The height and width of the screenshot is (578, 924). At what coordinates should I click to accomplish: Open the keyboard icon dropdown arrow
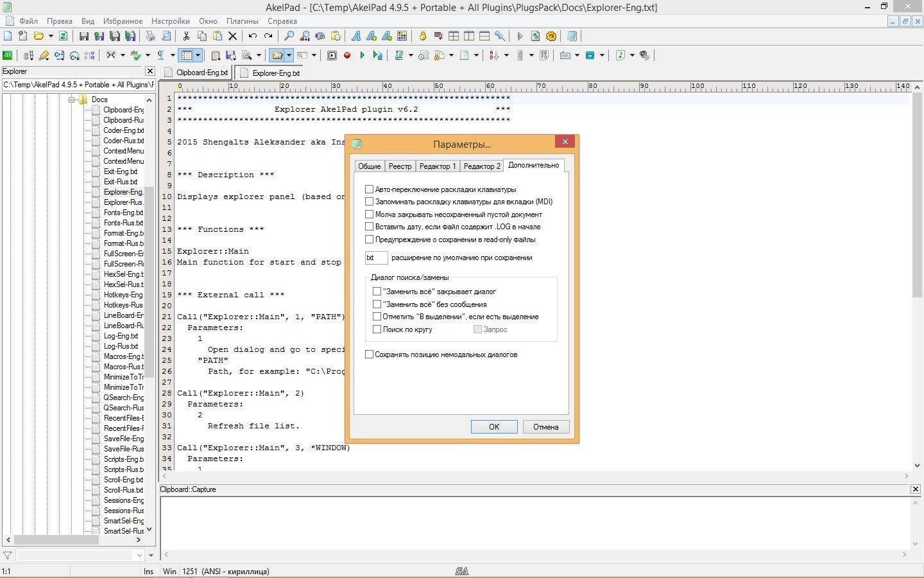tap(577, 55)
